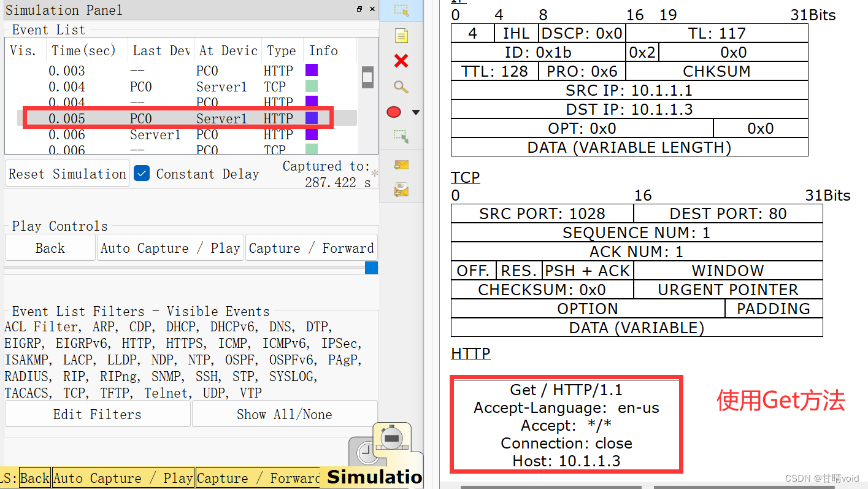
Task: Sort by the Time(sec) column header
Action: 87,50
